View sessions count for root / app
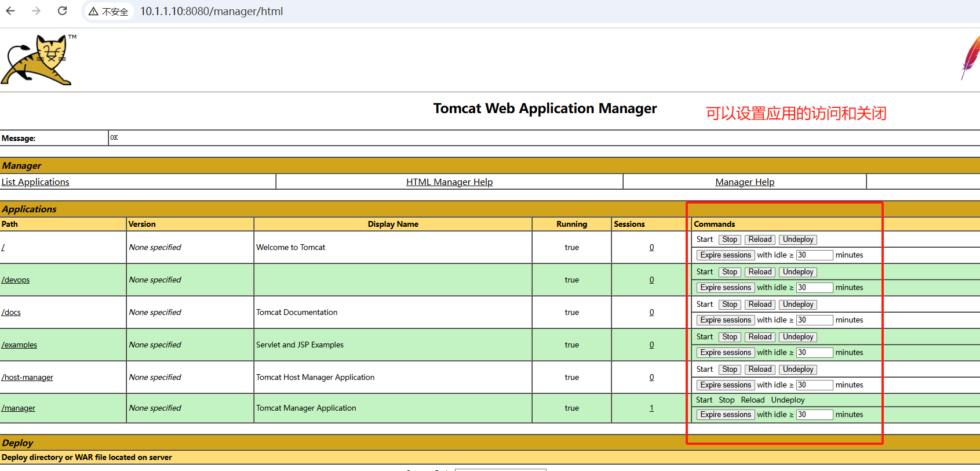 [651, 247]
